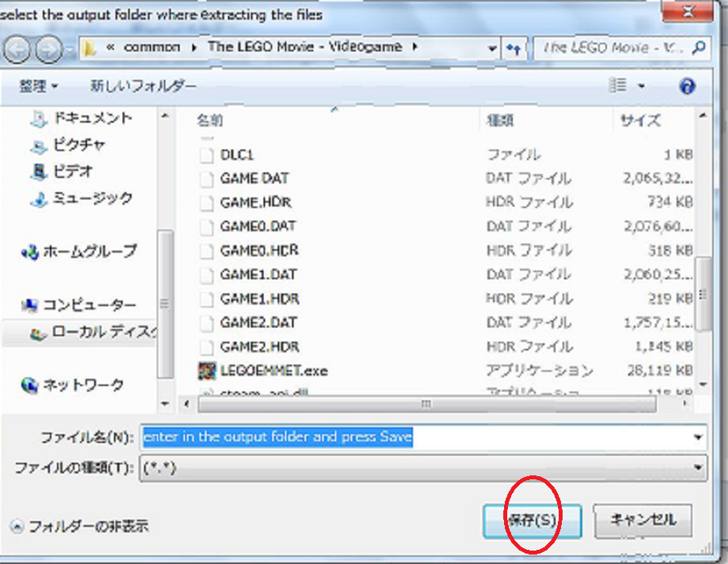This screenshot has width=728, height=564.
Task: Open recent pages dropdown next to Forward
Action: point(69,49)
